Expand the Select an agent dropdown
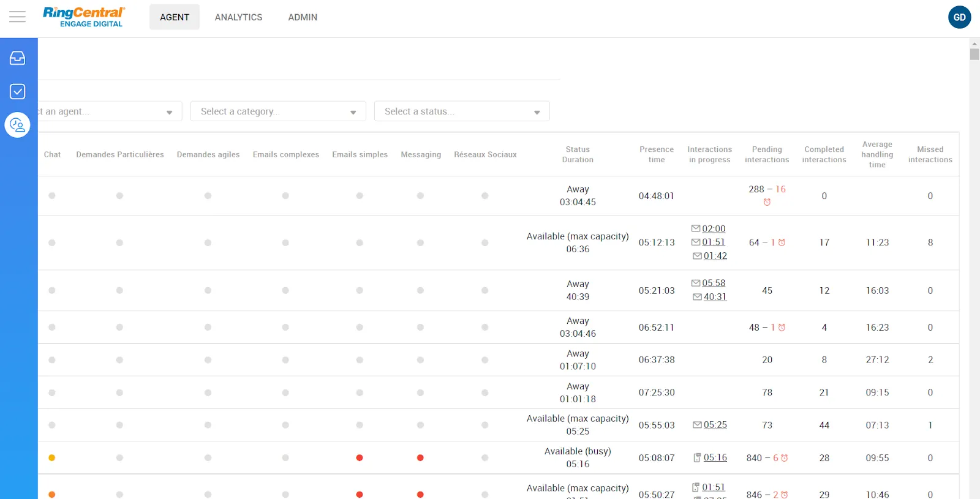The width and height of the screenshot is (980, 499). [x=110, y=111]
